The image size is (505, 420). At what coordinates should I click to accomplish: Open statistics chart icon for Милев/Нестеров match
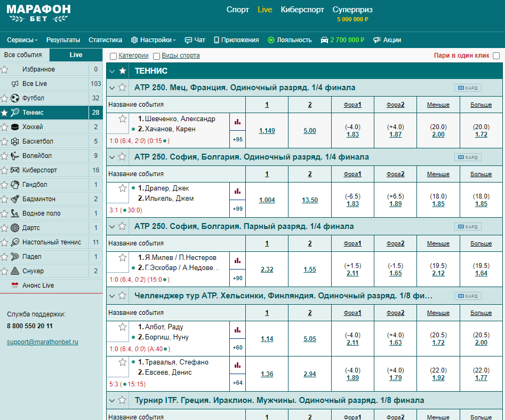[237, 260]
